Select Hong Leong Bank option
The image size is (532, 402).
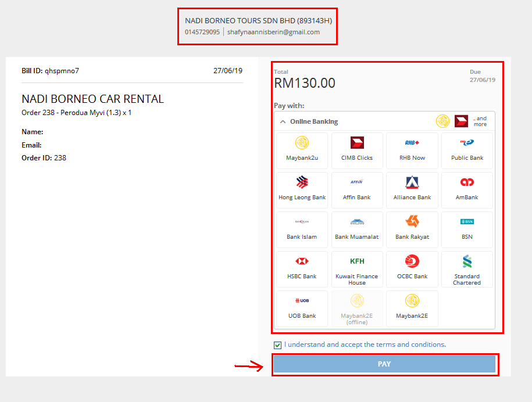point(302,189)
